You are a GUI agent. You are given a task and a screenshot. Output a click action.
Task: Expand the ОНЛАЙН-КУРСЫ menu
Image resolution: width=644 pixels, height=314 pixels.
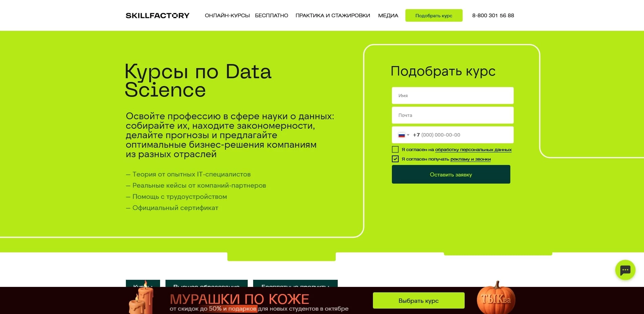tap(227, 15)
